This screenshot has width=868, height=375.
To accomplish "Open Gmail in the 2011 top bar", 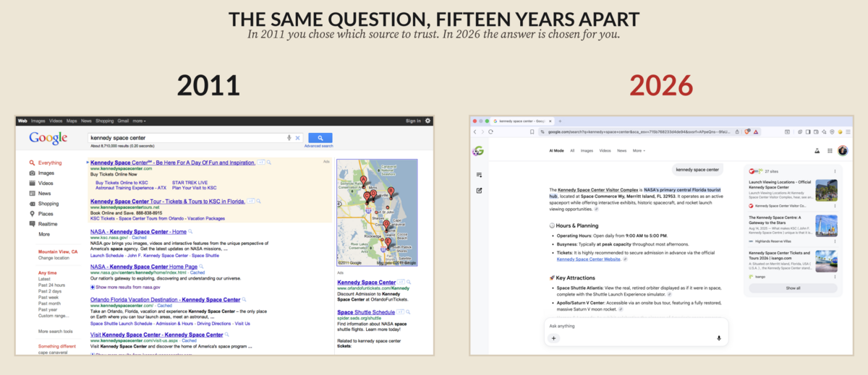I will [x=123, y=121].
